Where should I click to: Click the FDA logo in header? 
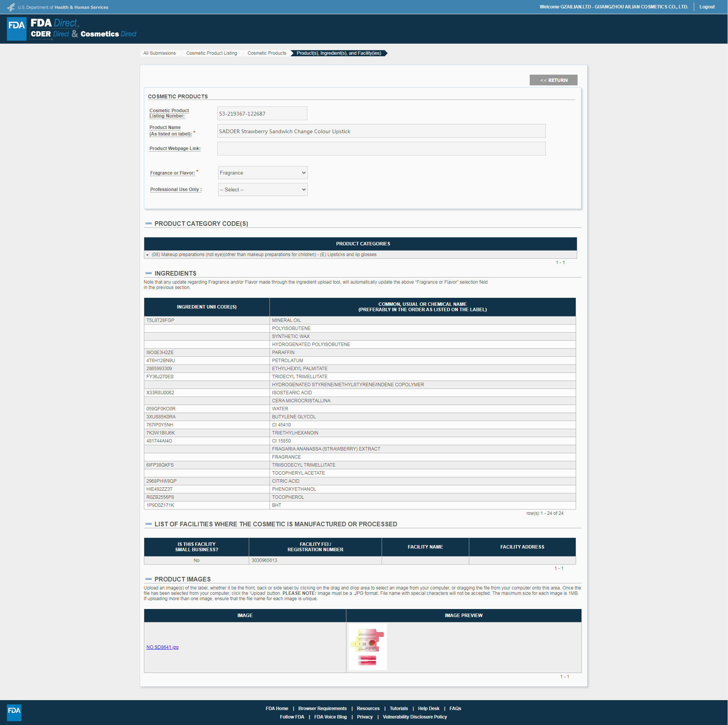pyautogui.click(x=16, y=29)
